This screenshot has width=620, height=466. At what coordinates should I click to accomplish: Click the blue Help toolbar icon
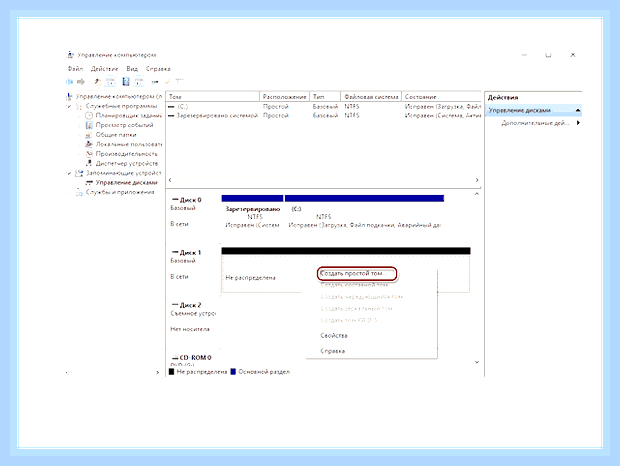pyautogui.click(x=126, y=82)
